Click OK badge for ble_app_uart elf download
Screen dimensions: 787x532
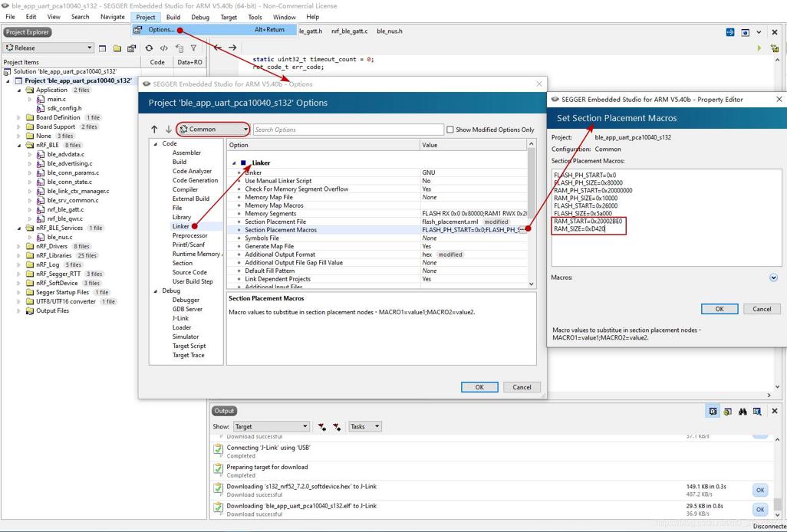(x=760, y=510)
